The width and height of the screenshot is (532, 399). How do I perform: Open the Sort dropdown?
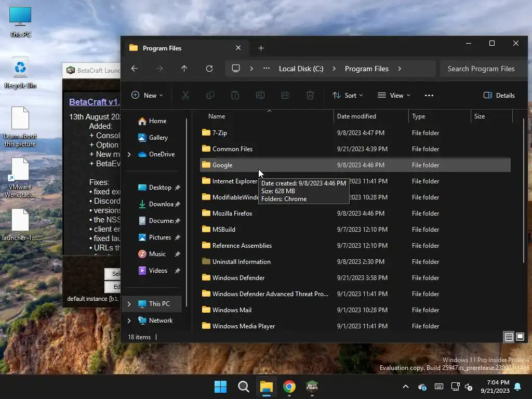click(348, 96)
